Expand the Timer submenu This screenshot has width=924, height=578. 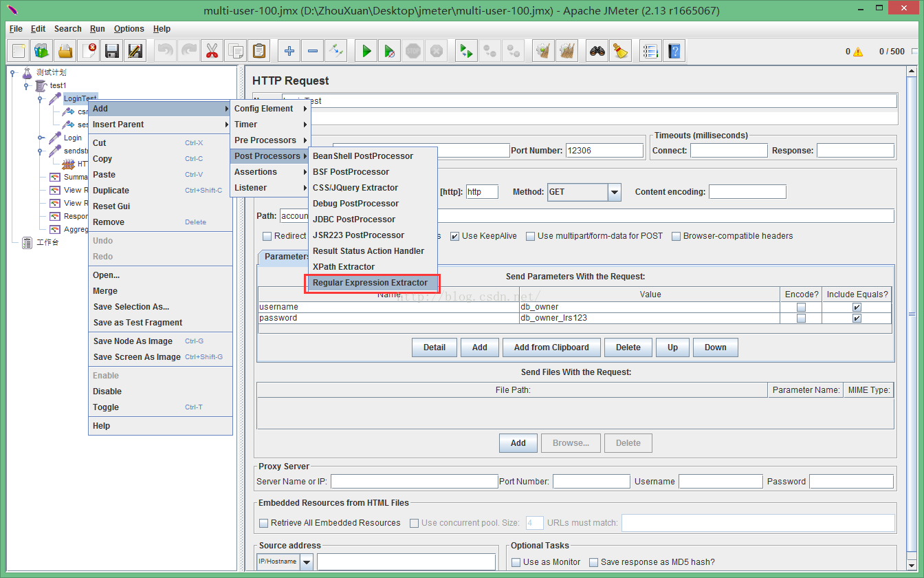click(270, 125)
